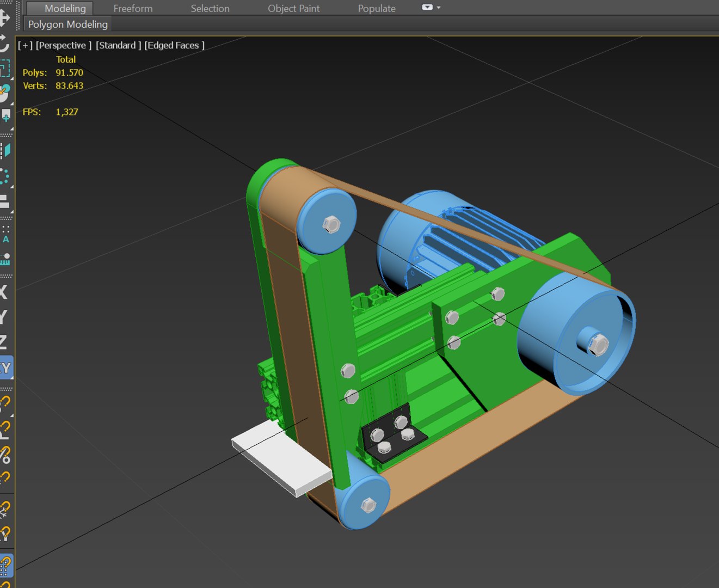Select the Rotate tool icon

[4, 44]
